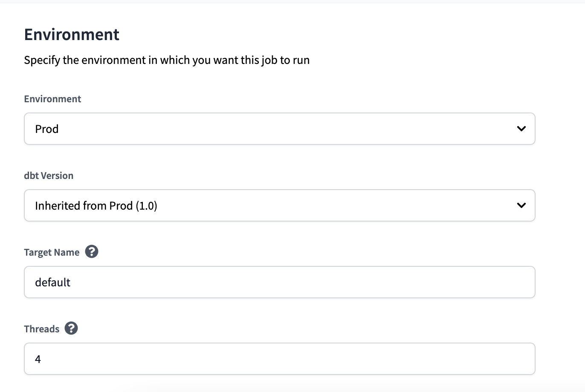
Task: Click the dark bar at the top
Action: pyautogui.click(x=292, y=2)
